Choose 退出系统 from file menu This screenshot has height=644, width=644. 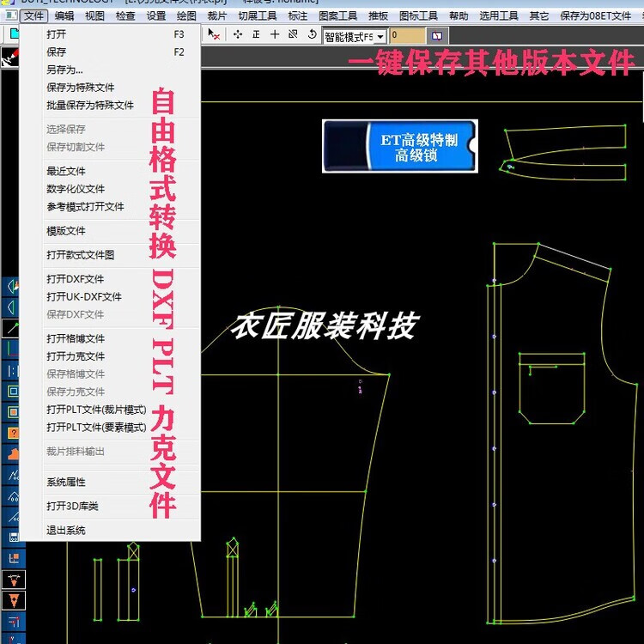point(66,531)
